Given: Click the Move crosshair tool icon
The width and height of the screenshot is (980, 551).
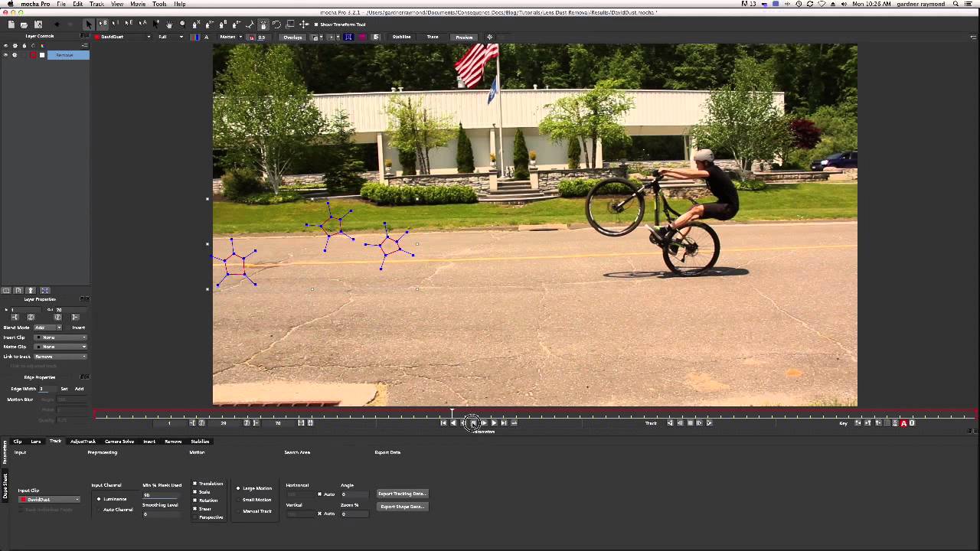Looking at the screenshot, I should coord(303,24).
